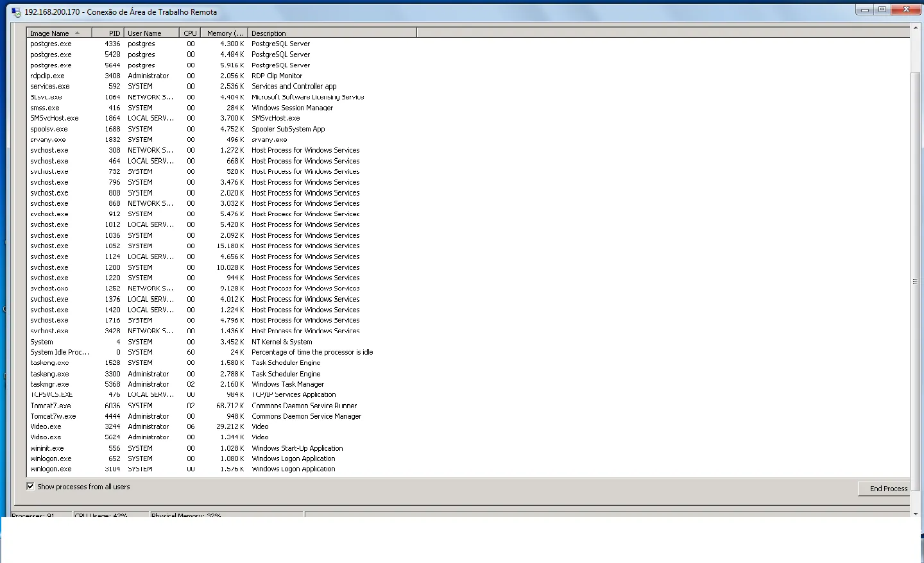
Task: Minimize the Remote Desktop connection window
Action: (x=864, y=10)
